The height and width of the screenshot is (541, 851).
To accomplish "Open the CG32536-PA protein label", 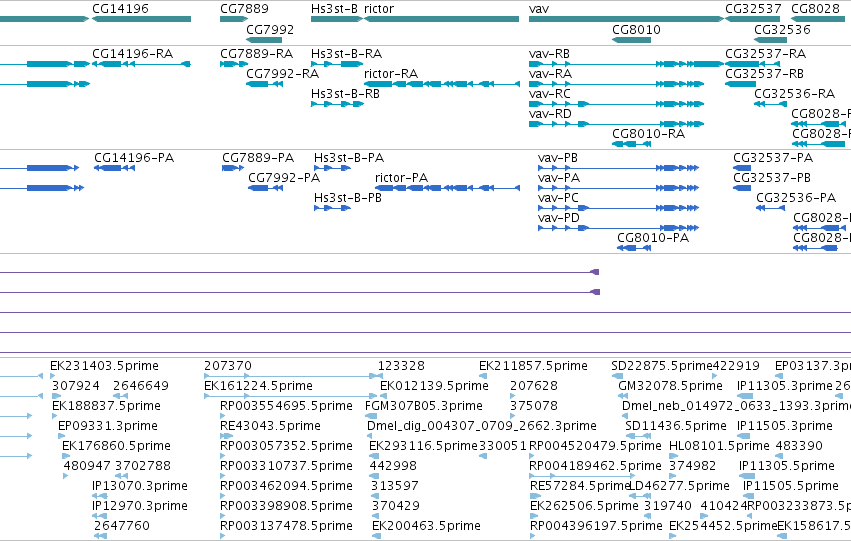I will [x=796, y=198].
